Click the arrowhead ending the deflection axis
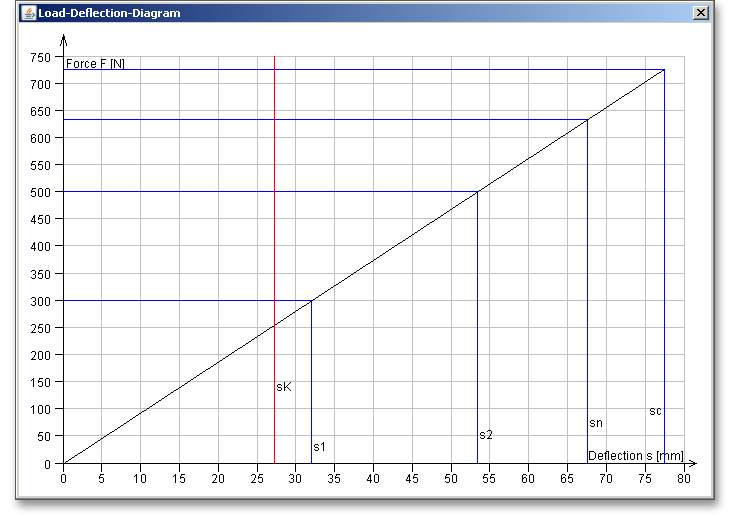The image size is (730, 515). coord(692,464)
